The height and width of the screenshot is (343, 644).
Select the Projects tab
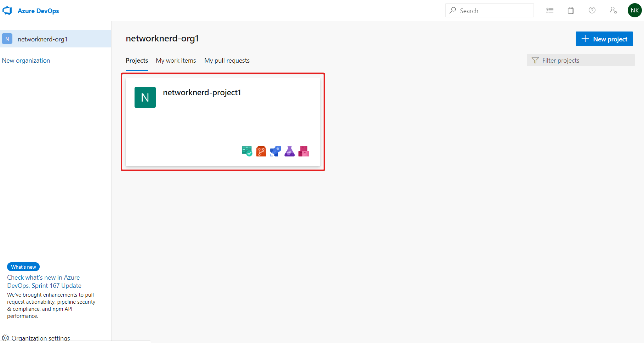point(137,60)
